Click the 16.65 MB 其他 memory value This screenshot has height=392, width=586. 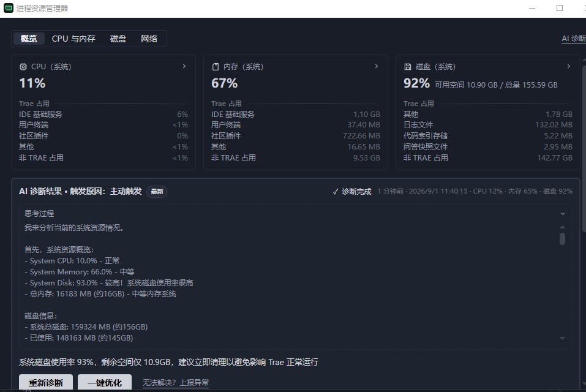pyautogui.click(x=364, y=147)
